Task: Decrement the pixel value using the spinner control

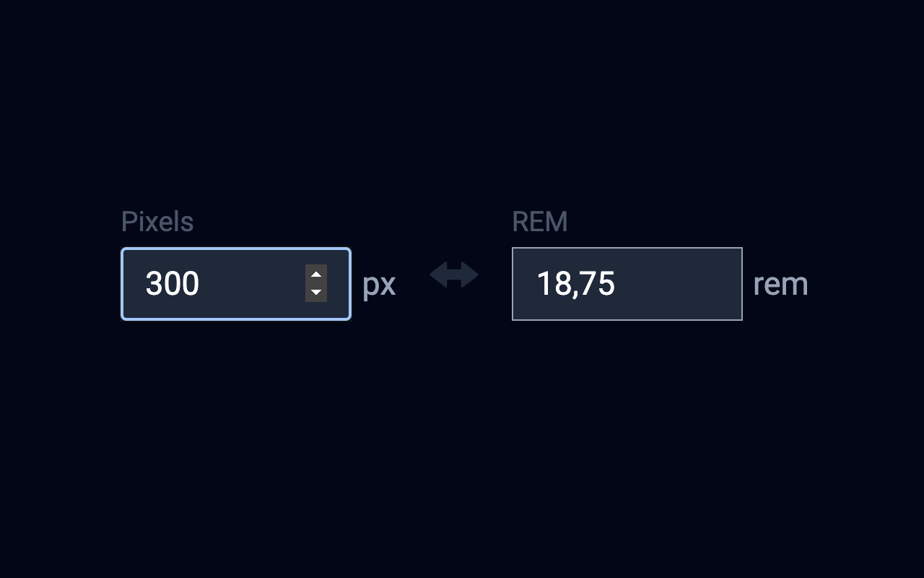Action: coord(315,292)
